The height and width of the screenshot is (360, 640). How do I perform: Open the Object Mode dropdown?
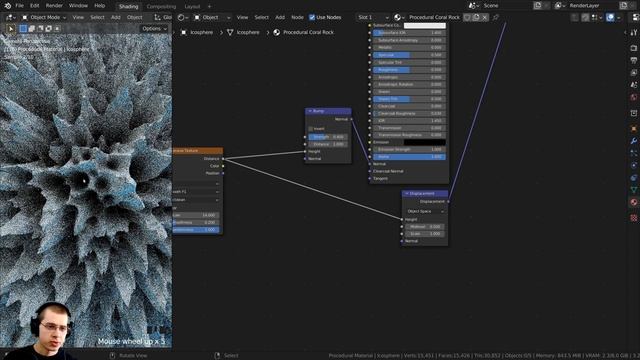pyautogui.click(x=44, y=17)
